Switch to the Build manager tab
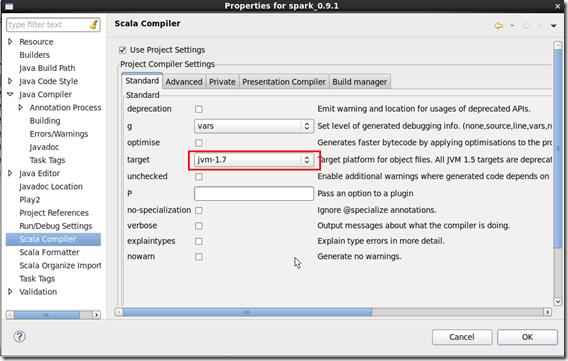The width and height of the screenshot is (568, 361). pyautogui.click(x=360, y=82)
